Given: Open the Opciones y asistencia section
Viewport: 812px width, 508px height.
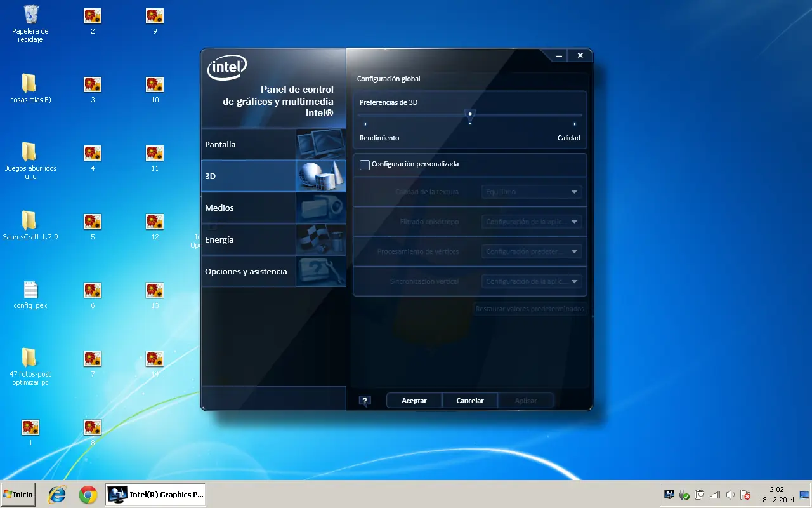Looking at the screenshot, I should click(x=273, y=271).
